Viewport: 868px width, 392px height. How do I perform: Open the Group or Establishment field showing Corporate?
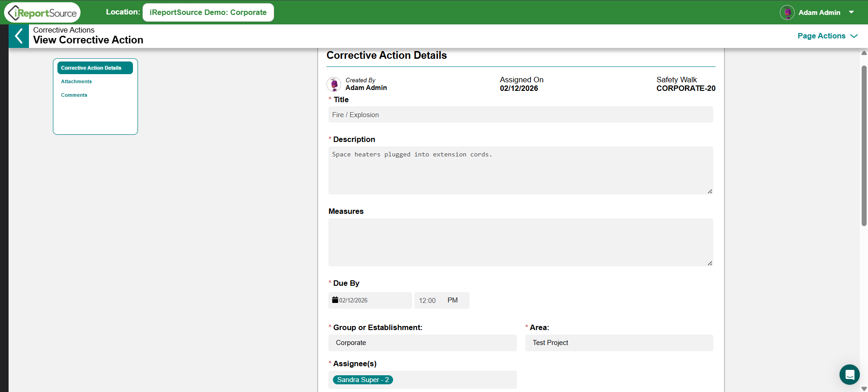(422, 343)
